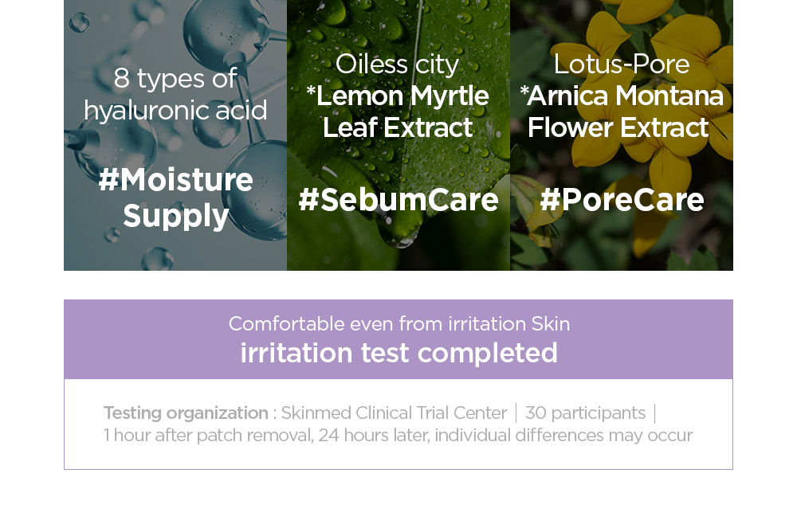Click 'Skinmed Clinical Trial Center' text
Image resolution: width=797 pixels, height=532 pixels.
pos(395,413)
